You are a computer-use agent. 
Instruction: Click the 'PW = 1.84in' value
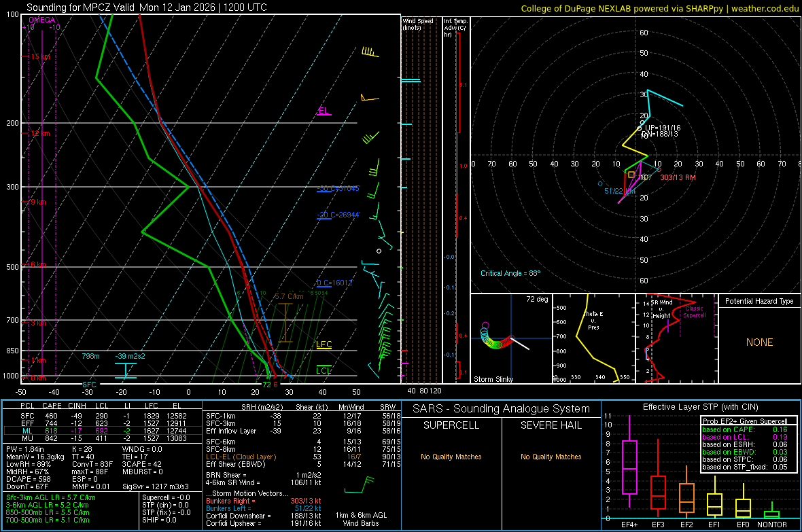point(25,449)
